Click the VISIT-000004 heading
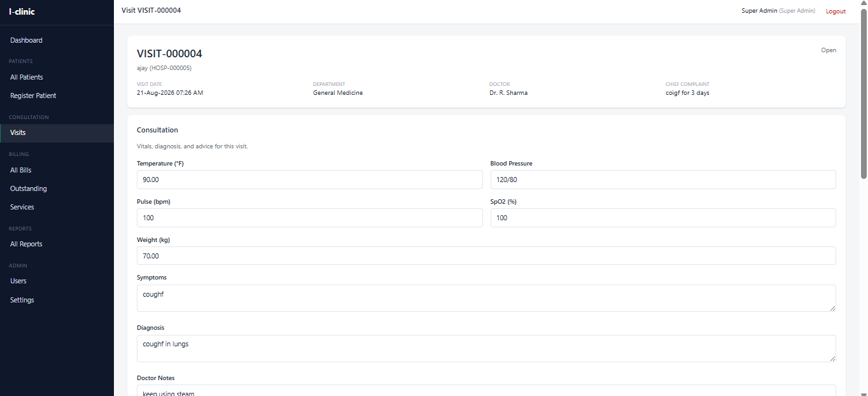Screen dimensions: 868x396 (x=169, y=53)
